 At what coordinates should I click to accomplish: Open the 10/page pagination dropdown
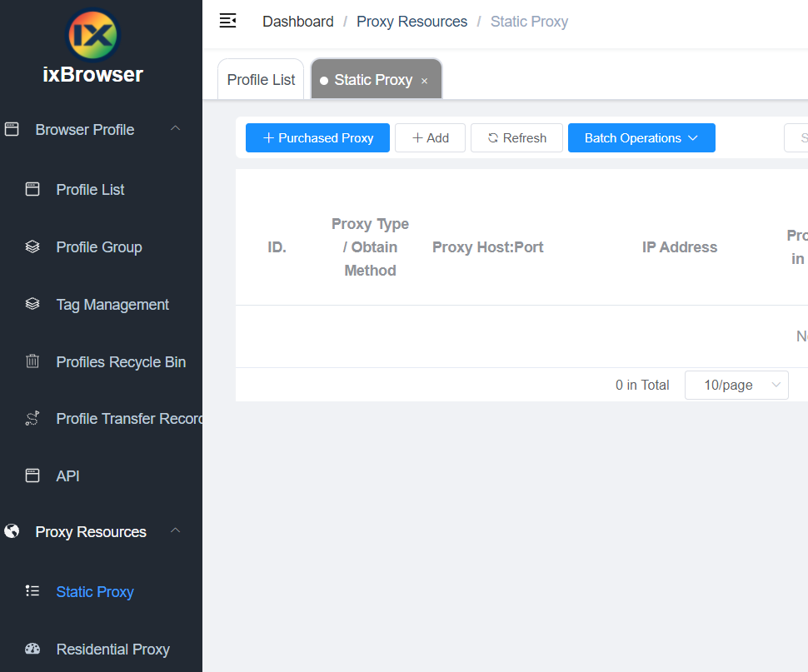pyautogui.click(x=736, y=385)
